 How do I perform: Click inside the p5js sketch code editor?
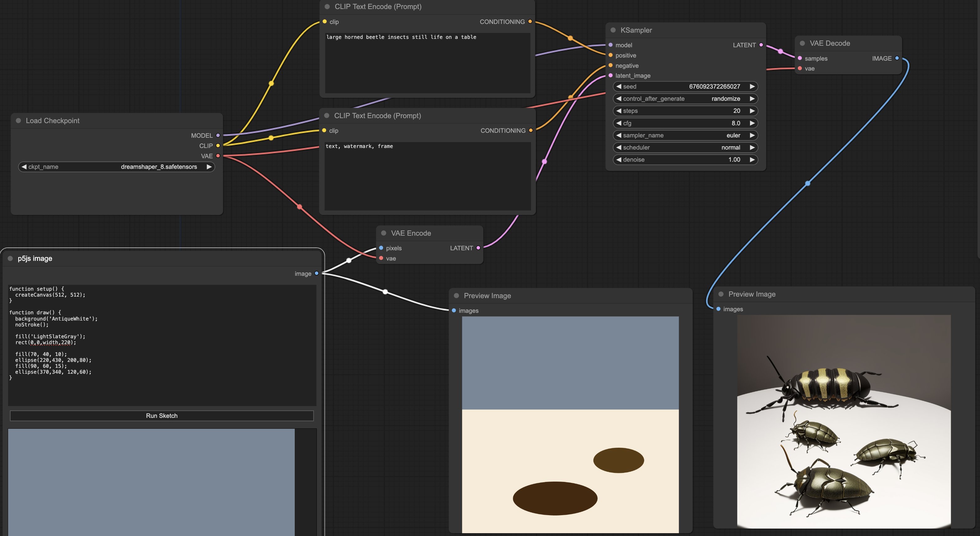click(162, 345)
